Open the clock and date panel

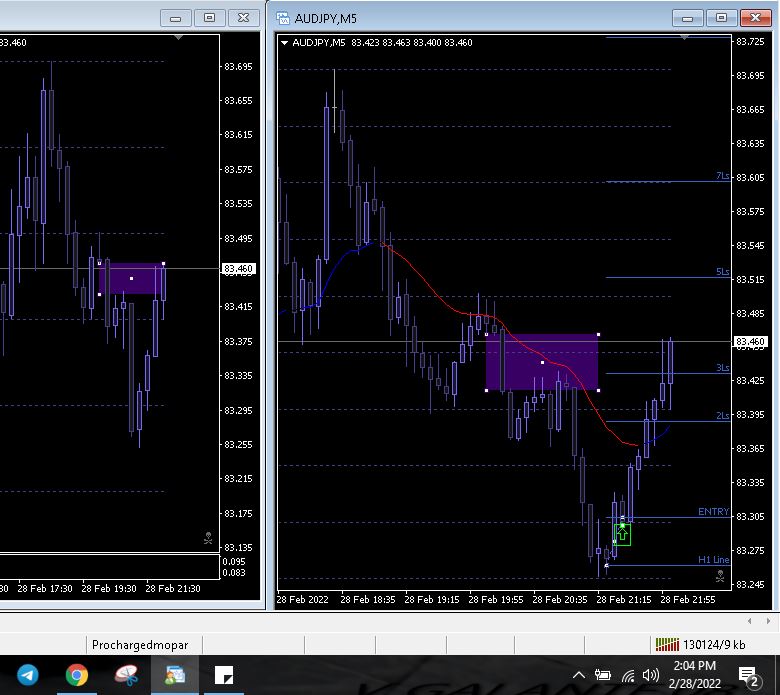coord(694,675)
